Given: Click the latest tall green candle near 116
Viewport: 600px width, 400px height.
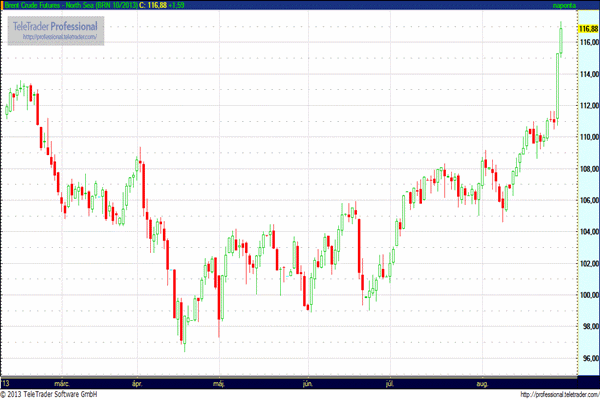Looking at the screenshot, I should coord(560,38).
